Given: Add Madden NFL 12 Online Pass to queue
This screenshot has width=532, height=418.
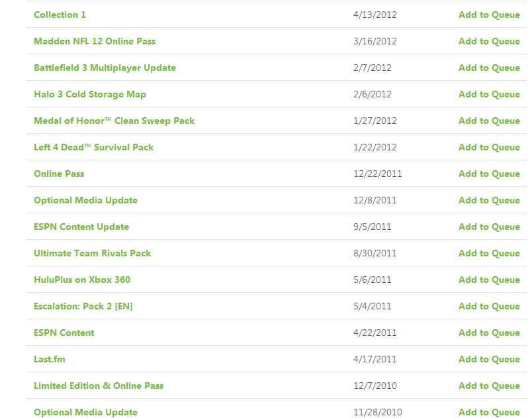Looking at the screenshot, I should [489, 42].
